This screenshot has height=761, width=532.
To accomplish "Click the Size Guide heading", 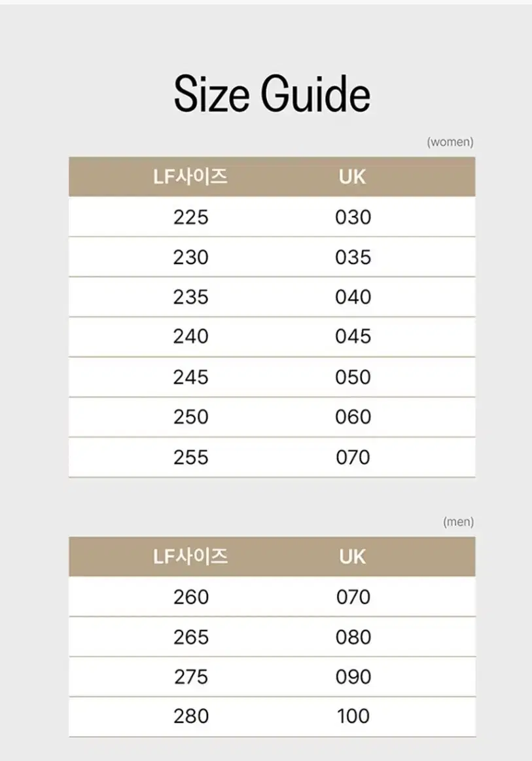I will click(272, 94).
